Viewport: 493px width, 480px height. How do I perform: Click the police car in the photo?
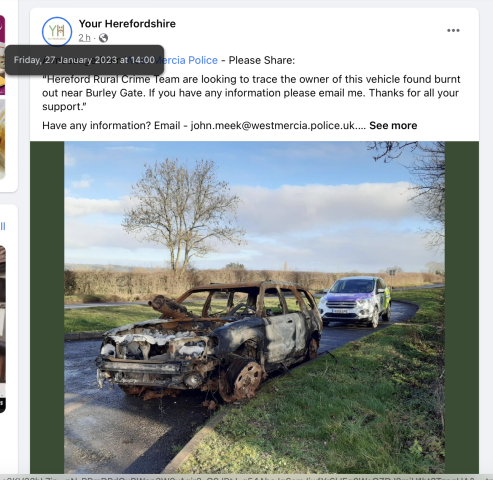[x=355, y=301]
